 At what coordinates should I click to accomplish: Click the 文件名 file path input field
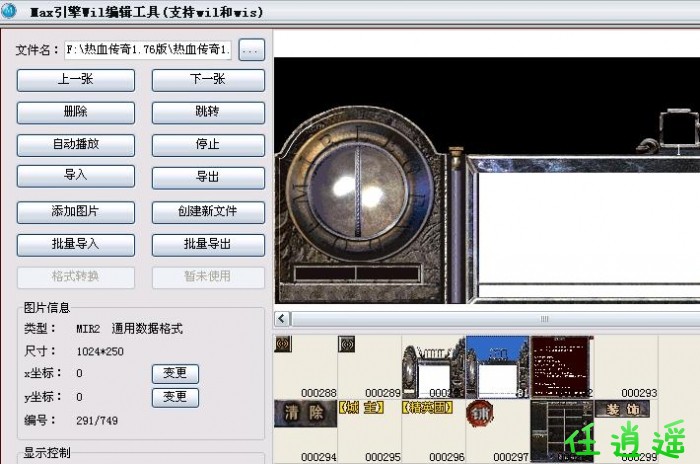pos(148,50)
